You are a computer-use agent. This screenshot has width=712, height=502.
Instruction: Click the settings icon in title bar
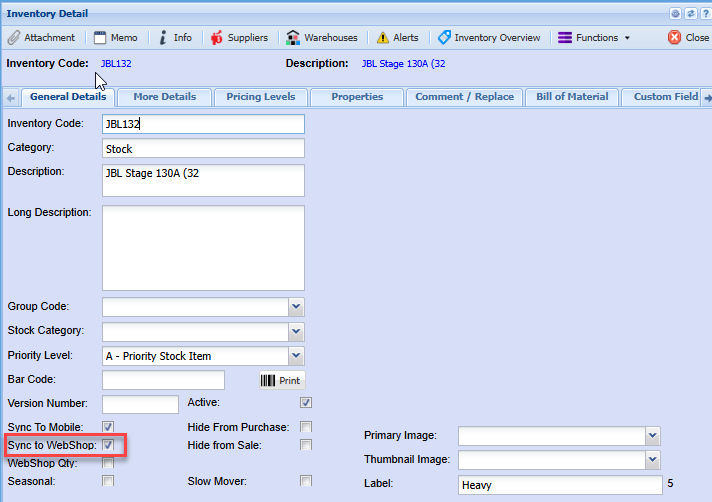coord(675,14)
